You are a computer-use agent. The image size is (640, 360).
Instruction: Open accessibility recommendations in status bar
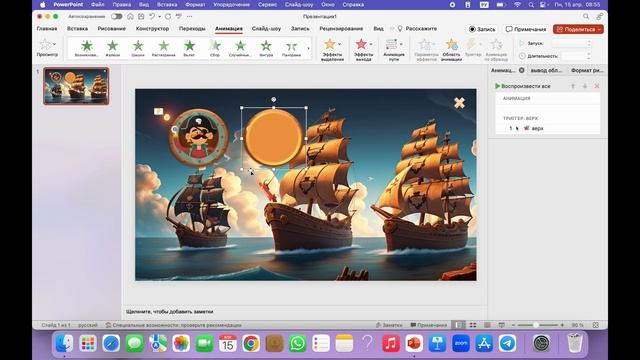click(x=173, y=325)
